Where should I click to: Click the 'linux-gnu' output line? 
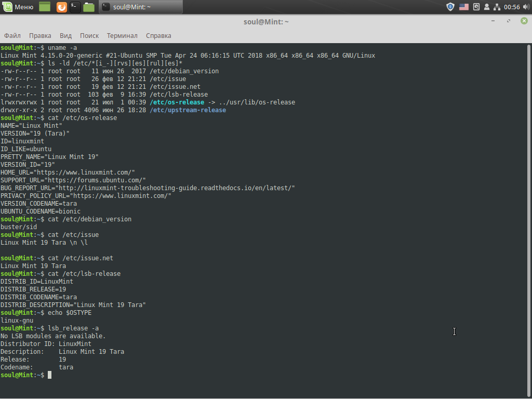[x=17, y=320]
